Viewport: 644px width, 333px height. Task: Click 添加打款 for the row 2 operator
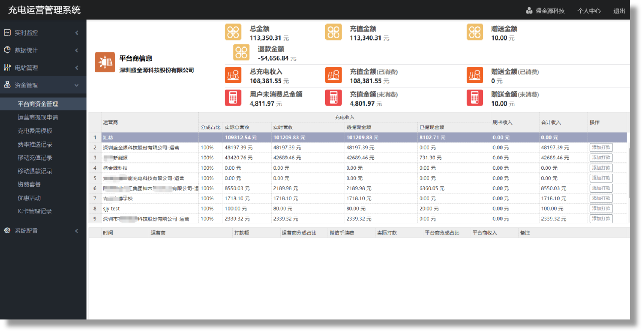pos(601,147)
